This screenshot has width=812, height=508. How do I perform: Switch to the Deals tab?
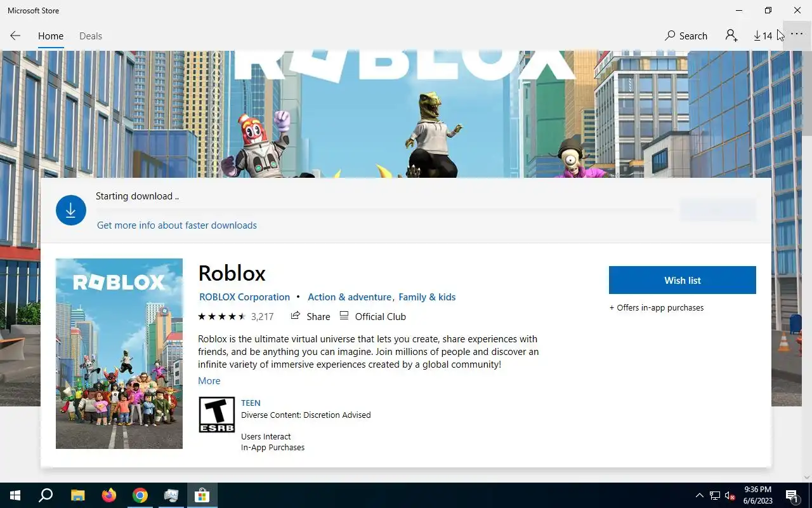click(x=91, y=36)
